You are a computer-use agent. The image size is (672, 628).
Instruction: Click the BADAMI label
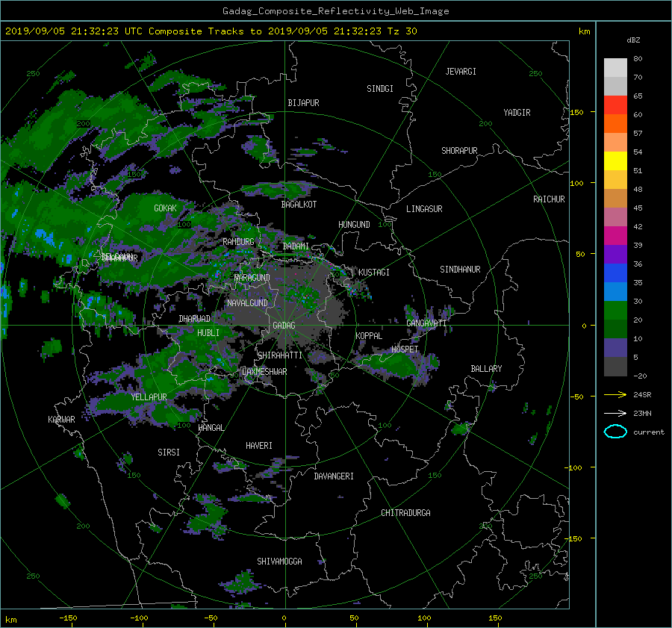click(x=296, y=246)
